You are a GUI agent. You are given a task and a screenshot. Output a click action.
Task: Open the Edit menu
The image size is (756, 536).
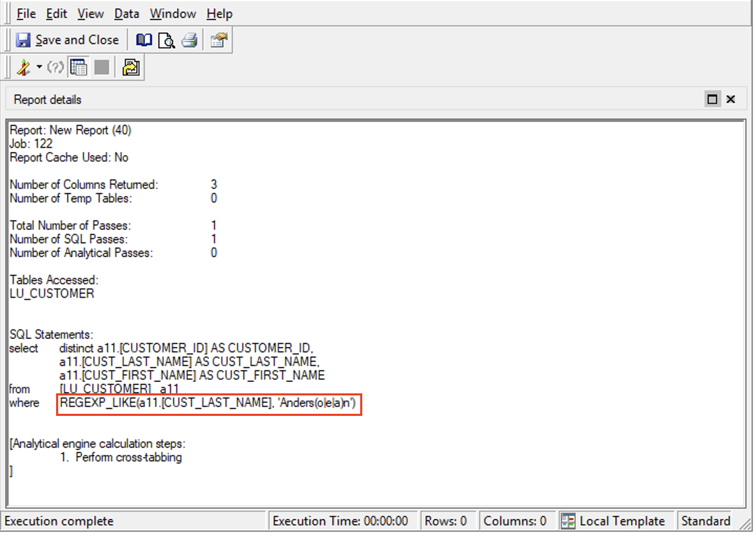56,14
